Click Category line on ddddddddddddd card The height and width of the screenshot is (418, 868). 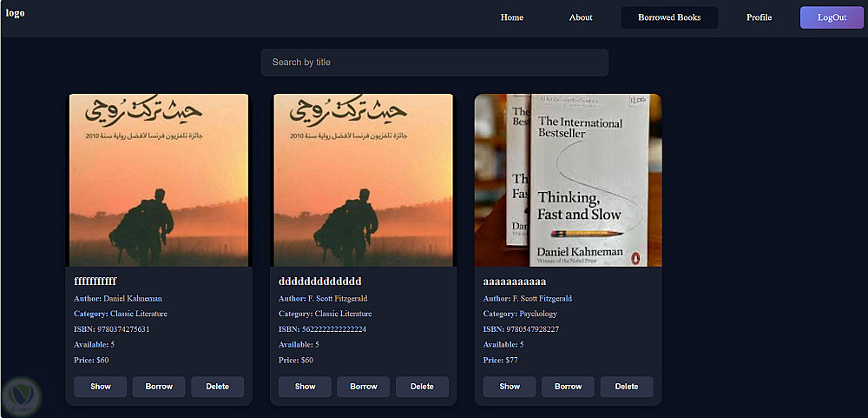coord(325,314)
